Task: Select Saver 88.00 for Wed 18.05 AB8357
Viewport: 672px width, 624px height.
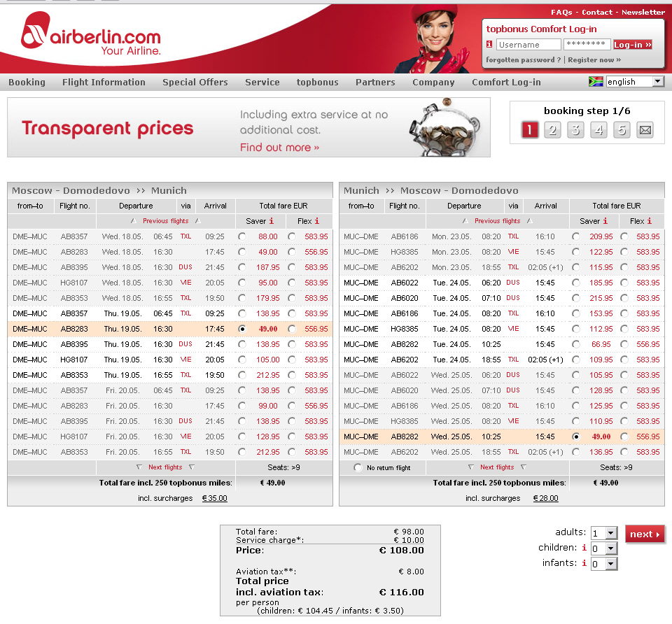Action: click(x=242, y=236)
